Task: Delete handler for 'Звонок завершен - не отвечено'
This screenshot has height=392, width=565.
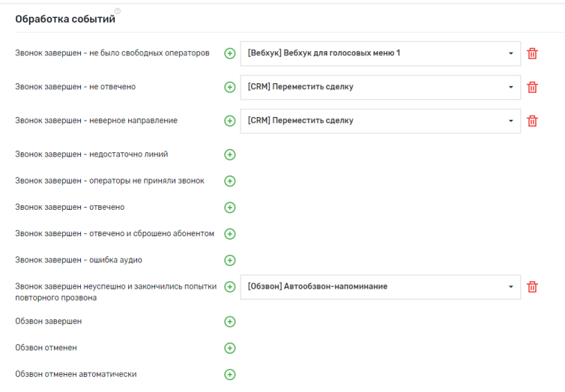Action: tap(533, 87)
